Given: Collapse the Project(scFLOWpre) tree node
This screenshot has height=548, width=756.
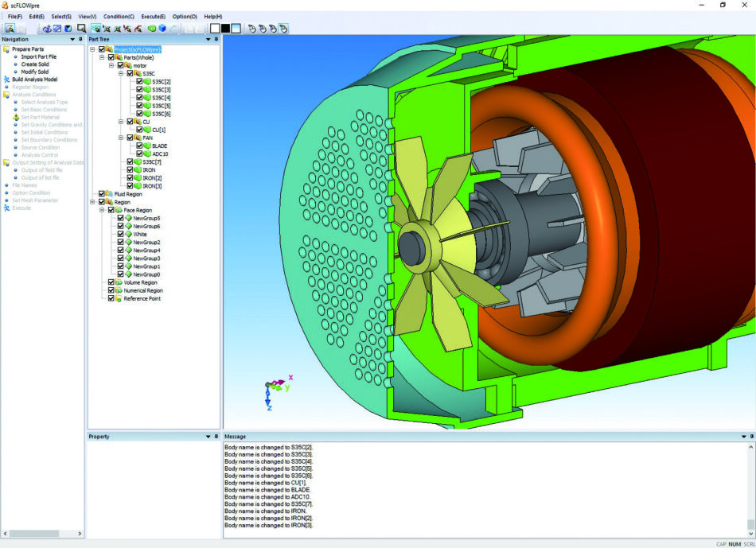Looking at the screenshot, I should [x=92, y=49].
